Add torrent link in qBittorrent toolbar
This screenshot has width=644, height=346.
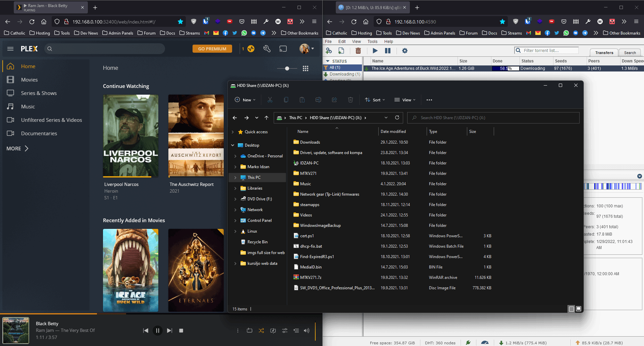point(329,51)
